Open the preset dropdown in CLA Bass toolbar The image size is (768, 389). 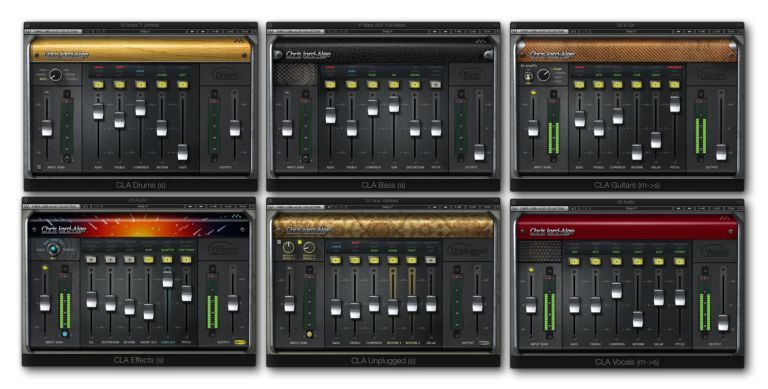(386, 31)
